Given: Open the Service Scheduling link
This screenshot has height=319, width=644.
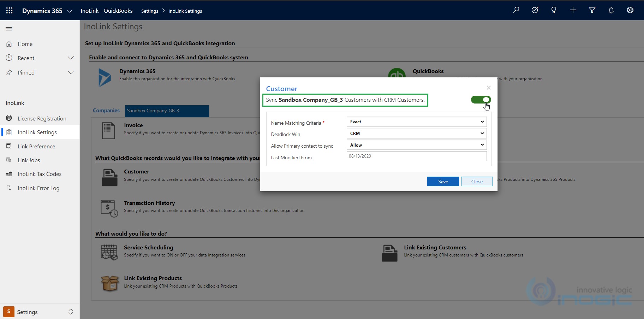Looking at the screenshot, I should pyautogui.click(x=149, y=247).
